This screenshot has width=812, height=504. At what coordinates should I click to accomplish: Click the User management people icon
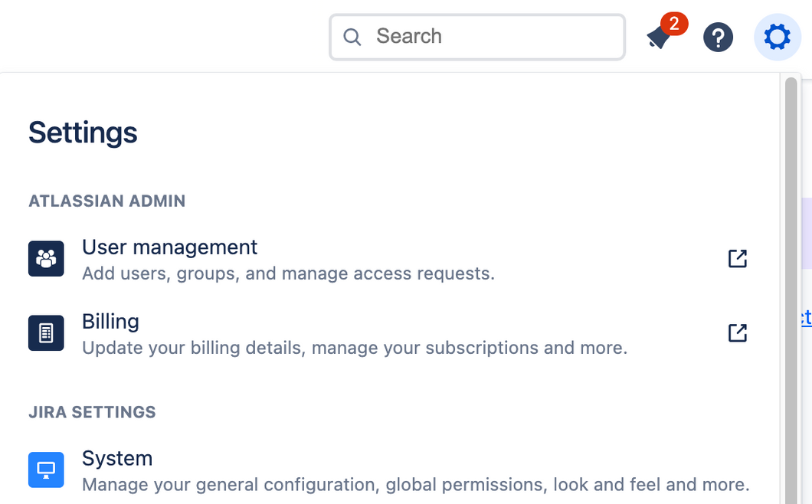coord(46,259)
